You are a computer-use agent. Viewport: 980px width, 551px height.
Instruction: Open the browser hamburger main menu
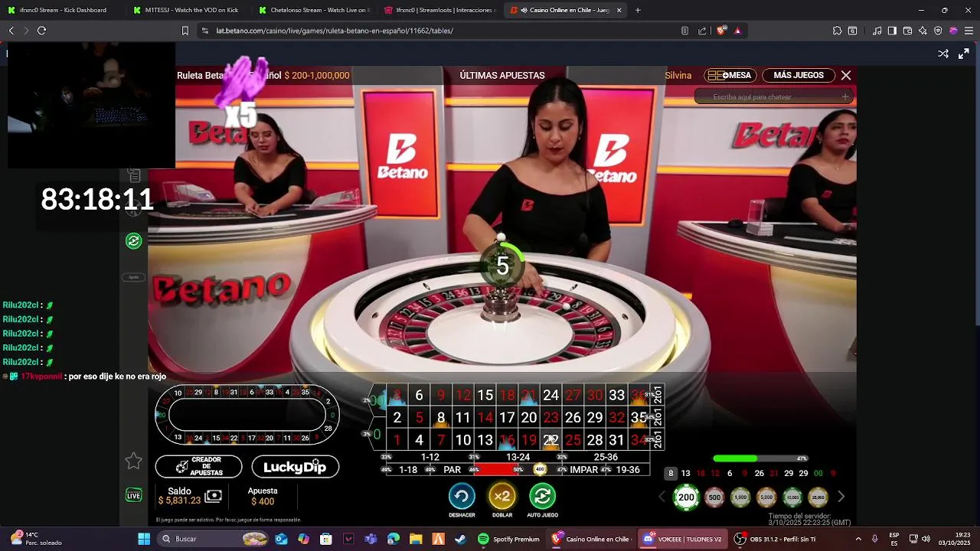click(x=969, y=31)
